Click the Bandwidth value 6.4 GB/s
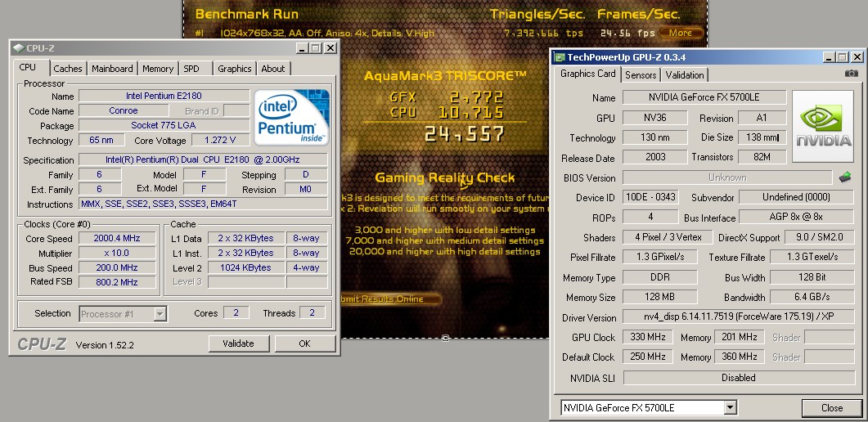868x422 pixels. click(x=812, y=297)
